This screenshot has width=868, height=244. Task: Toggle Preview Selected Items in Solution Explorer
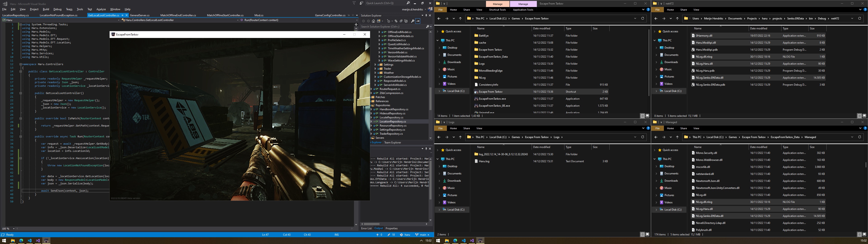[x=418, y=21]
